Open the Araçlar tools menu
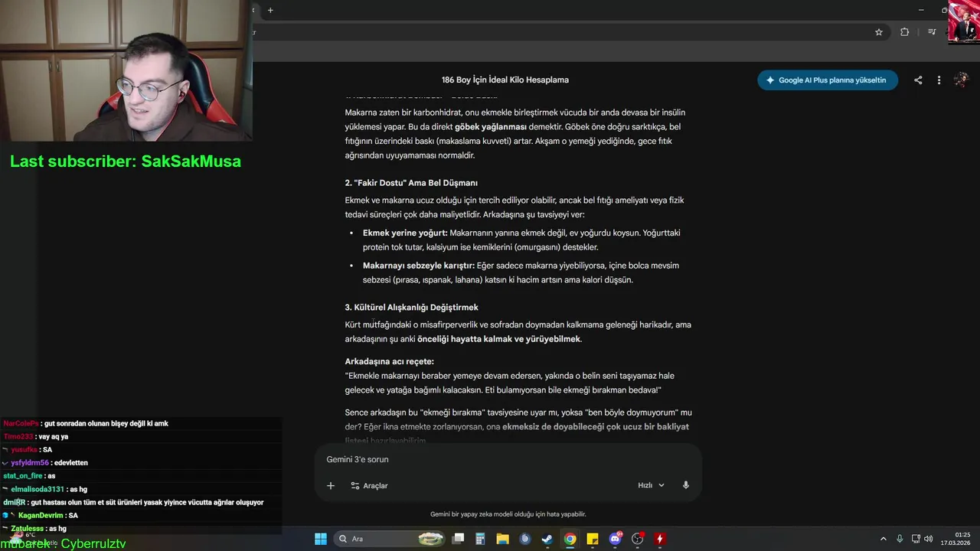This screenshot has height=551, width=980. click(x=369, y=485)
